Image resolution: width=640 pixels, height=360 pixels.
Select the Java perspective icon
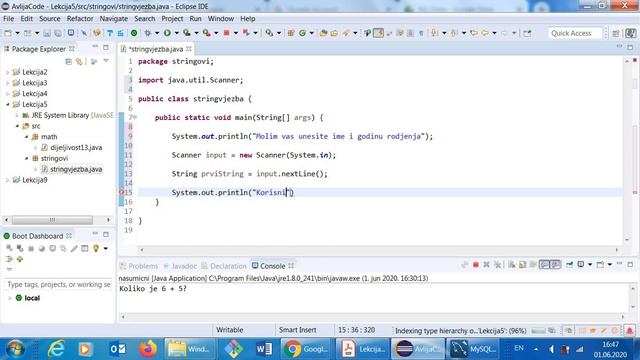click(631, 33)
